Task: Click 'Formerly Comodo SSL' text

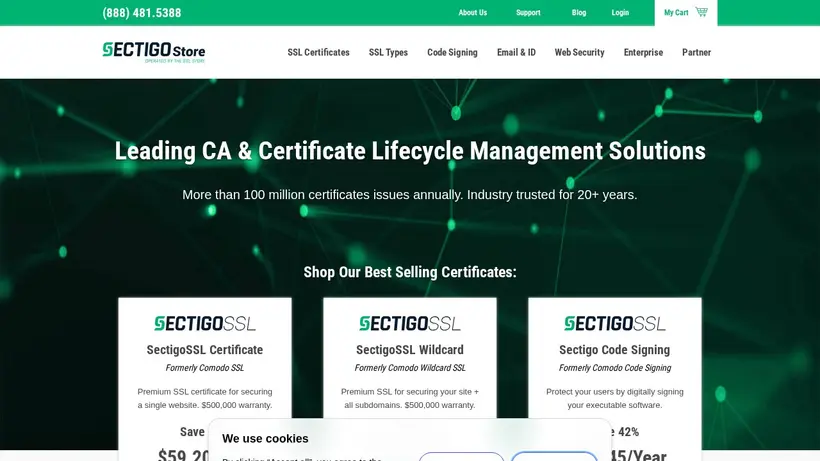Action: click(x=204, y=368)
